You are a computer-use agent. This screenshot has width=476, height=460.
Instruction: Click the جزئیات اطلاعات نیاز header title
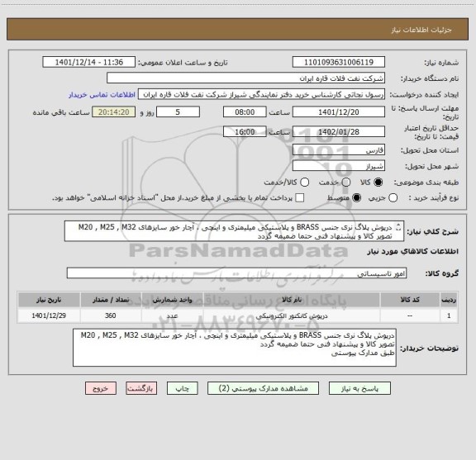coord(421,30)
